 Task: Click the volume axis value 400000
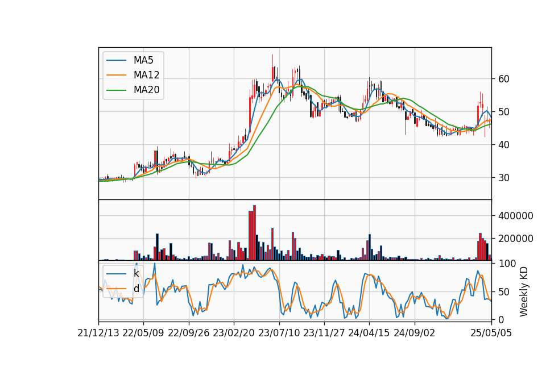click(x=516, y=216)
